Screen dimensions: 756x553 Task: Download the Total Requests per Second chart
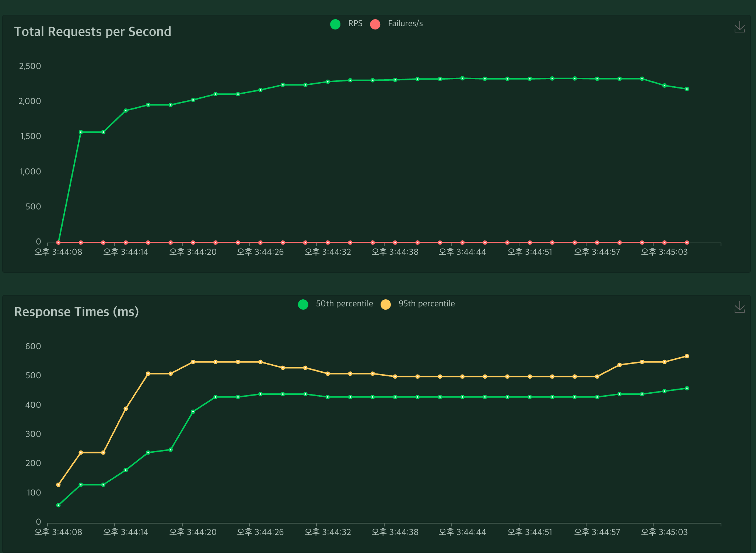(739, 27)
